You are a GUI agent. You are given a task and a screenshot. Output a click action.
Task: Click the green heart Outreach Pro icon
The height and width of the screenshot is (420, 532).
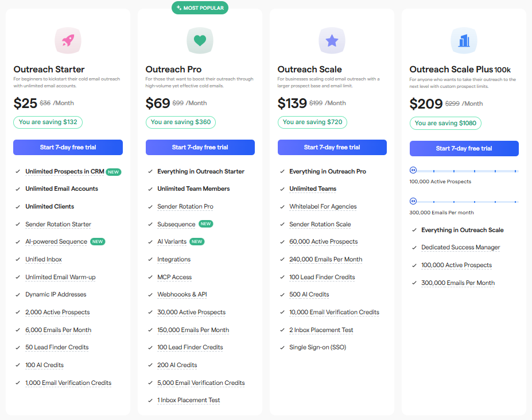200,40
